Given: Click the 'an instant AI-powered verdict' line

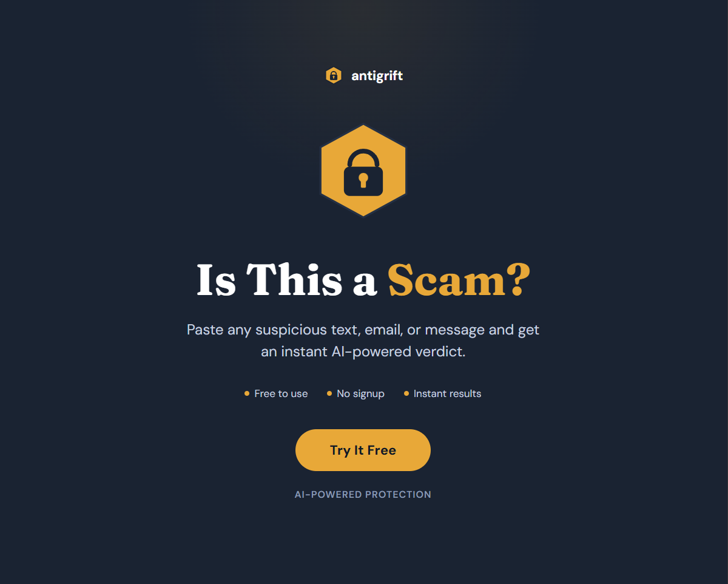Looking at the screenshot, I should tap(363, 351).
